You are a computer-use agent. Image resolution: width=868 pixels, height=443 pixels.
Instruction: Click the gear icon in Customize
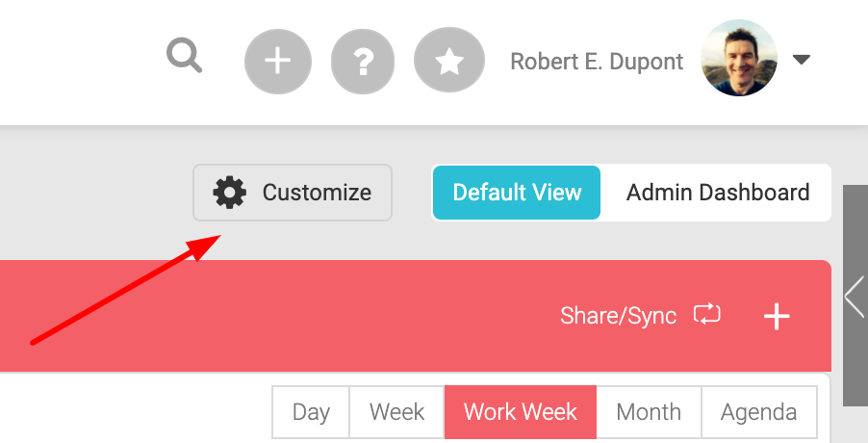click(229, 193)
